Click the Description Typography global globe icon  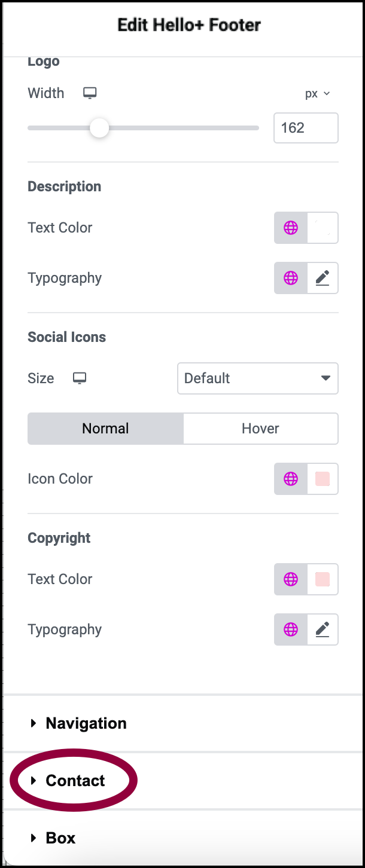(x=291, y=278)
